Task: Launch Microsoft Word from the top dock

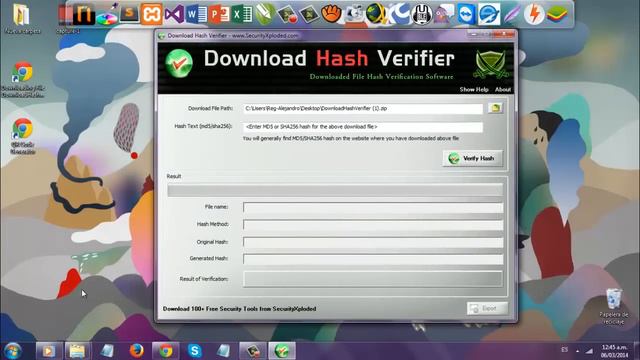Action: 196,14
